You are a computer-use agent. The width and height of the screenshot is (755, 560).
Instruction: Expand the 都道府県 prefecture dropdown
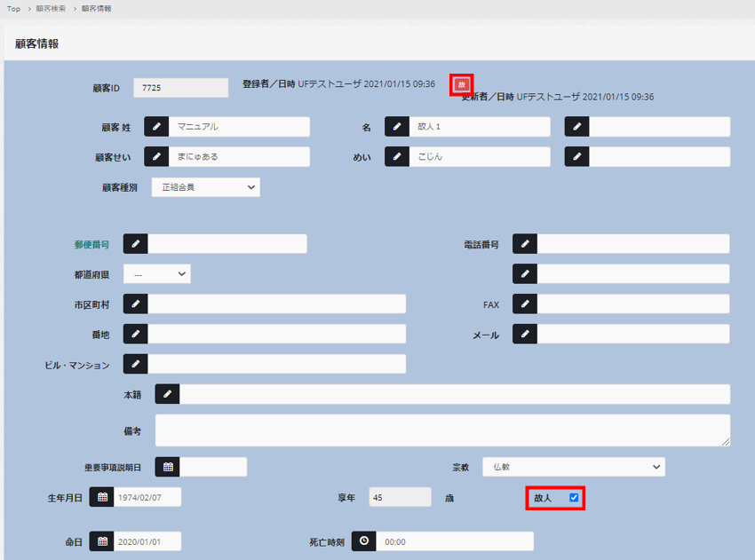click(x=157, y=274)
